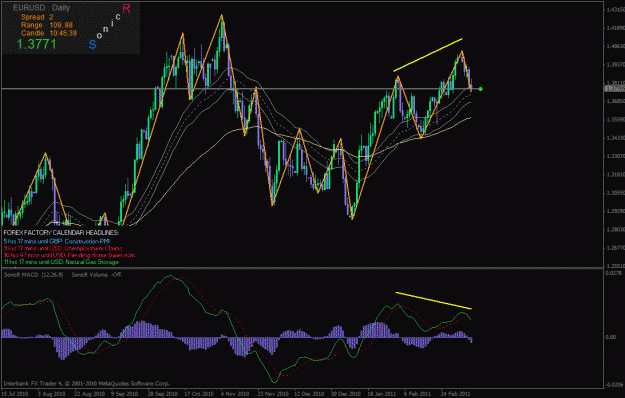Image resolution: width=625 pixels, height=398 pixels.
Task: Click the 1.2677 price scale label
Action: (x=615, y=248)
